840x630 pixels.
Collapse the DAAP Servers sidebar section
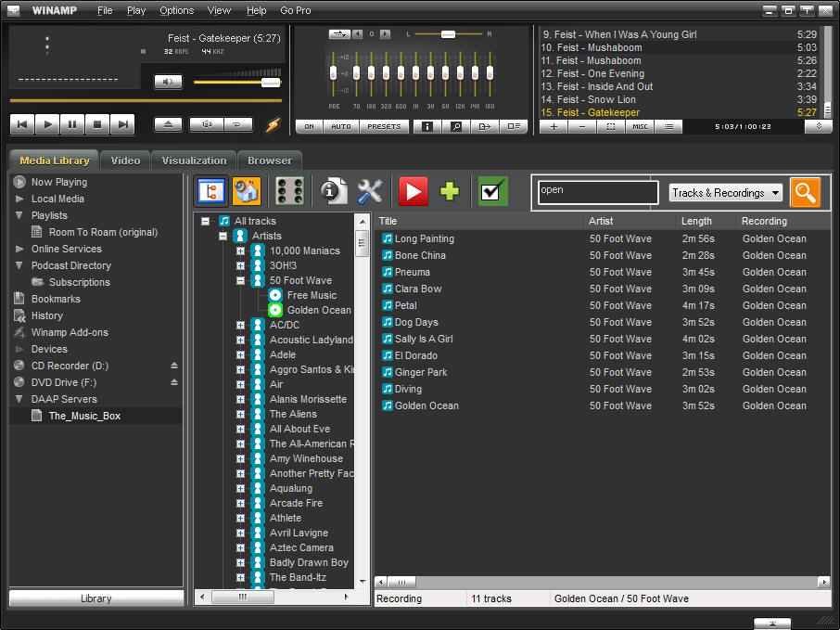[x=19, y=399]
